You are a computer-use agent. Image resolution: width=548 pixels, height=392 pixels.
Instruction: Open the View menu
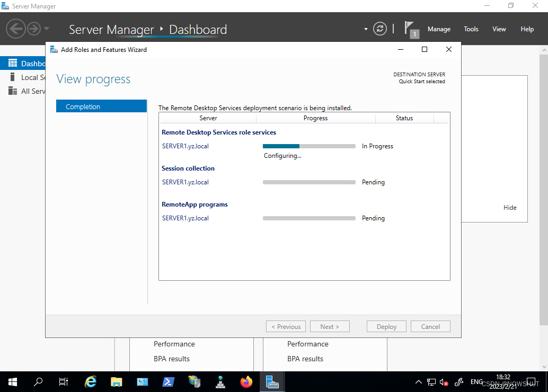(499, 29)
